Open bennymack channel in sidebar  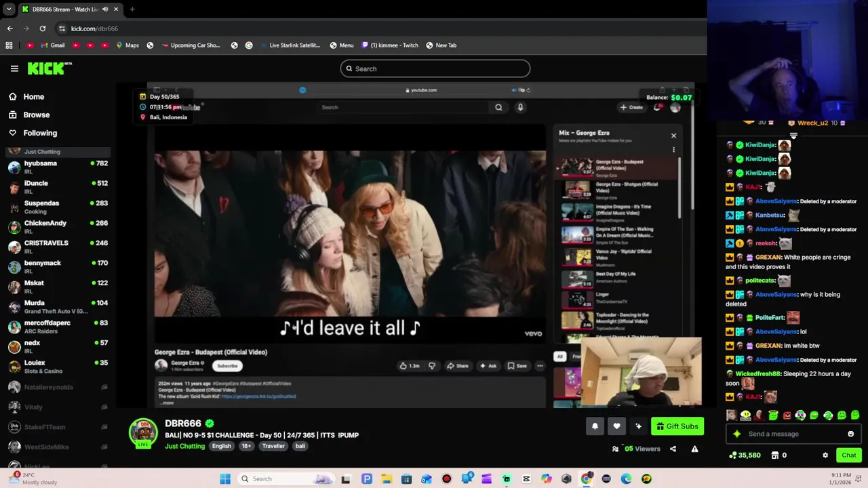(x=58, y=266)
